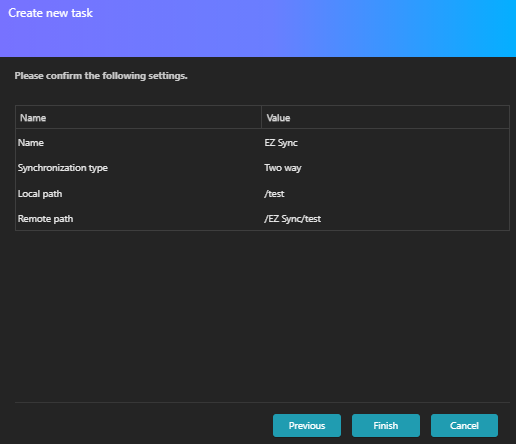Click the Synchronization type row label
The width and height of the screenshot is (516, 444).
(x=63, y=168)
